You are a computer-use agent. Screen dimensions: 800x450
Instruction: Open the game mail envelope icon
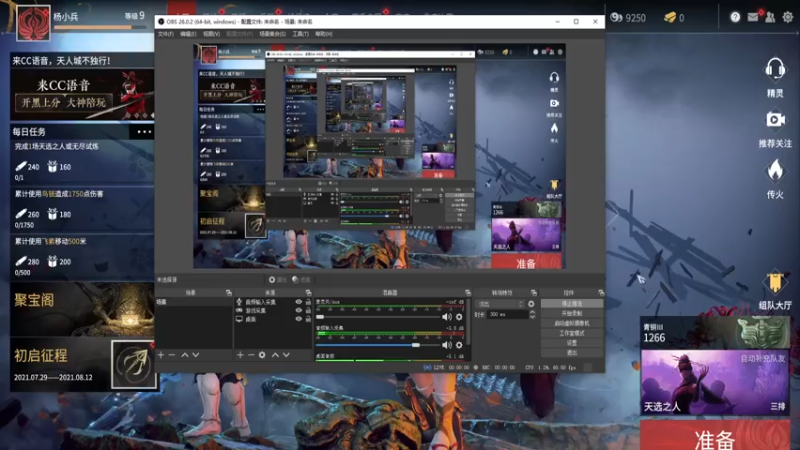coord(753,17)
